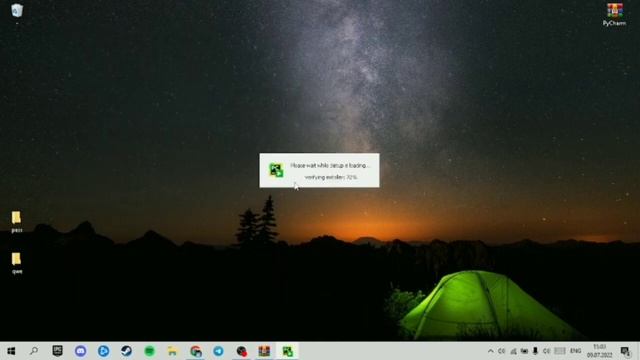Screen dimensions: 640x360
Task: Click the blue play-arrow taskbar app
Action: [103, 351]
